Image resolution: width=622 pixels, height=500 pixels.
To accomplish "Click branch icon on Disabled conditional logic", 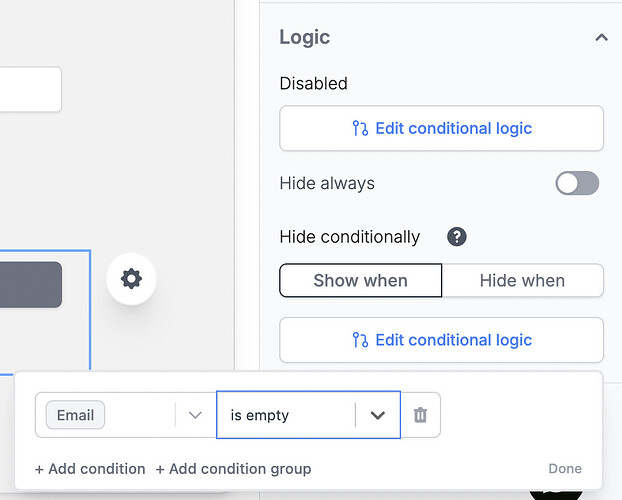I will point(360,128).
